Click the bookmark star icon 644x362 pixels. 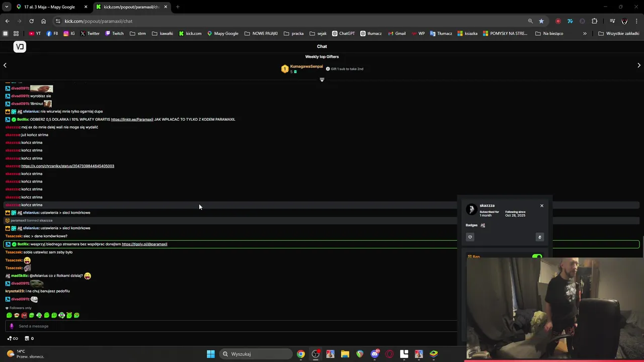pos(541,21)
